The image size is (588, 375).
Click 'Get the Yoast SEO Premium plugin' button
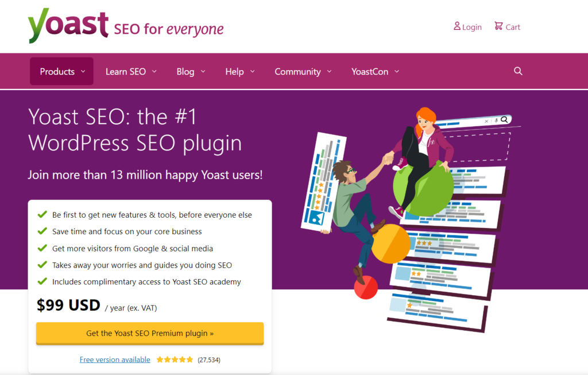150,334
